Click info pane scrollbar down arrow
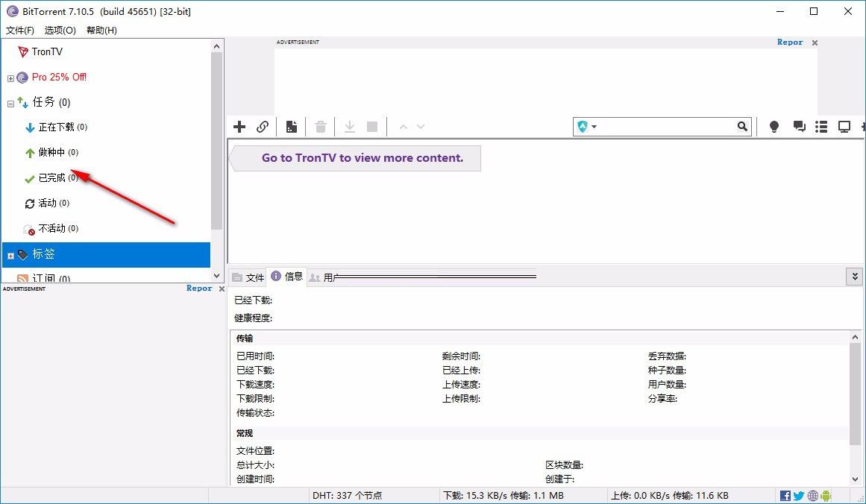This screenshot has height=504, width=866. pyautogui.click(x=855, y=479)
